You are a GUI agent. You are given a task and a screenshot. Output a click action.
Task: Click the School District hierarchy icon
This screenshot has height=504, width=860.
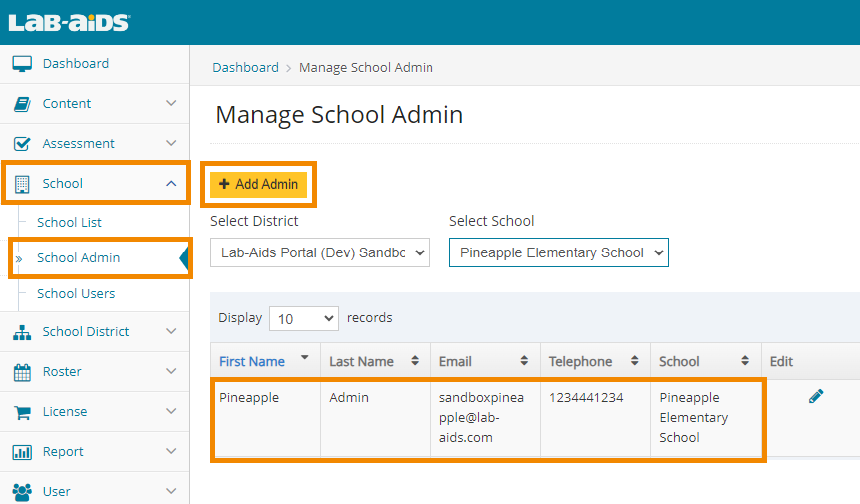tap(22, 332)
